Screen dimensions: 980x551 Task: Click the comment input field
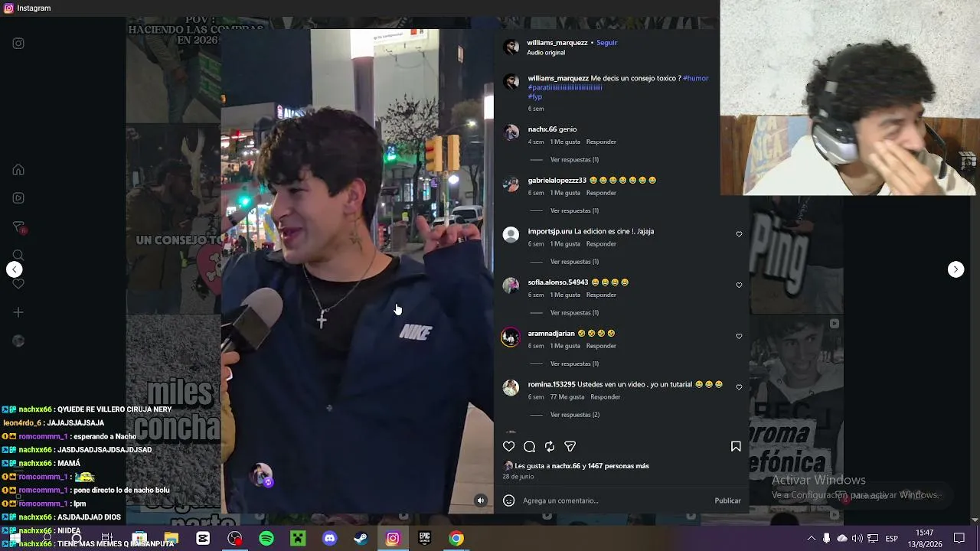(612, 500)
